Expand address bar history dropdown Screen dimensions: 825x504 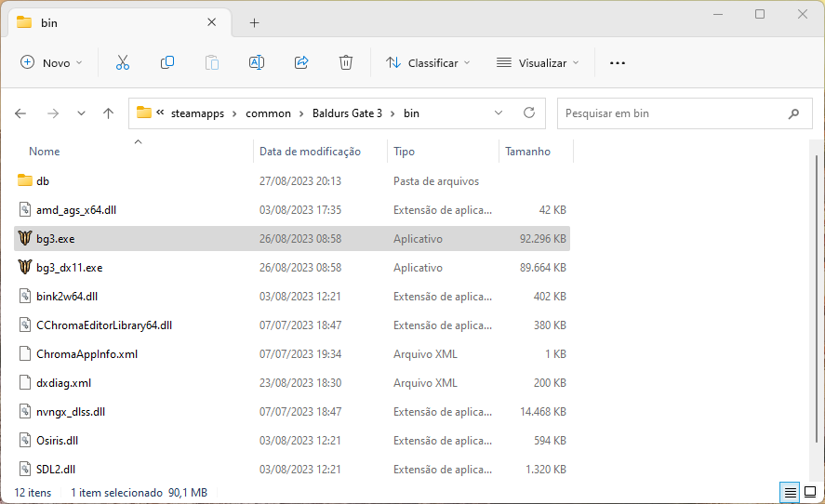[x=499, y=113]
